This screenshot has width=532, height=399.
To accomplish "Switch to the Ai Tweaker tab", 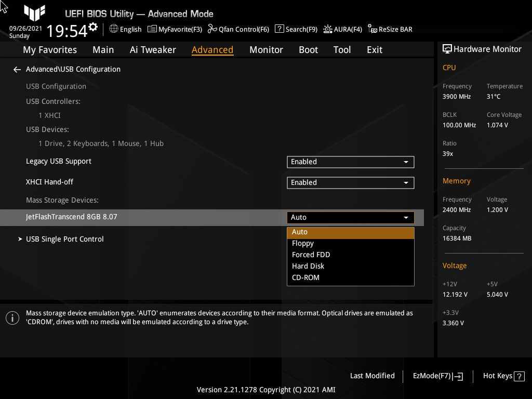I will click(x=153, y=49).
